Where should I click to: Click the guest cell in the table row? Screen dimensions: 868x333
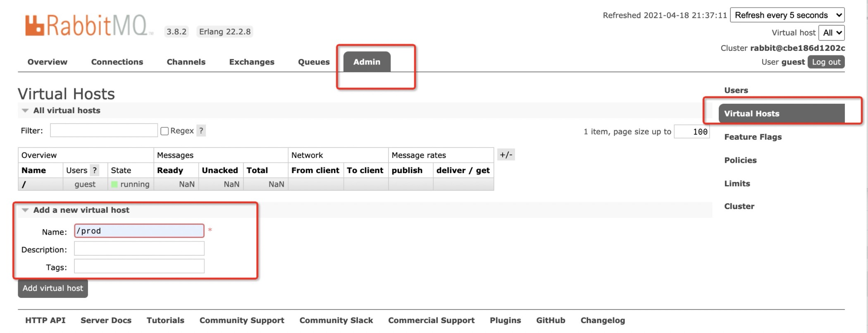pos(85,184)
